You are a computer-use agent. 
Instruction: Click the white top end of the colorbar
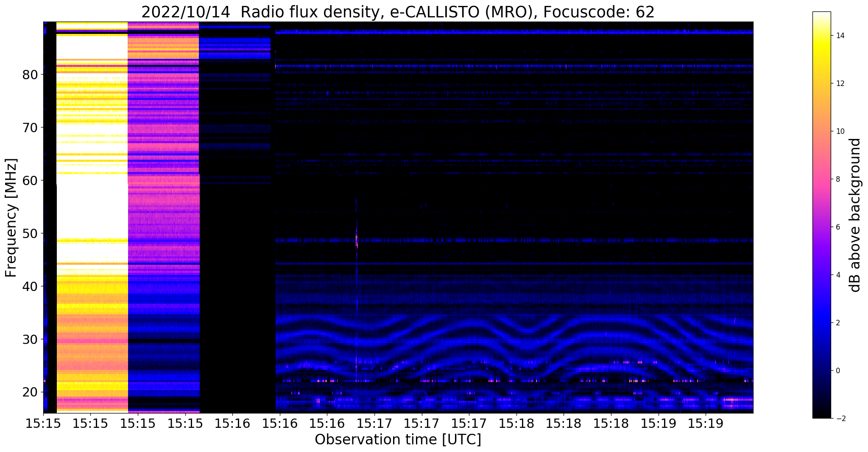[821, 16]
